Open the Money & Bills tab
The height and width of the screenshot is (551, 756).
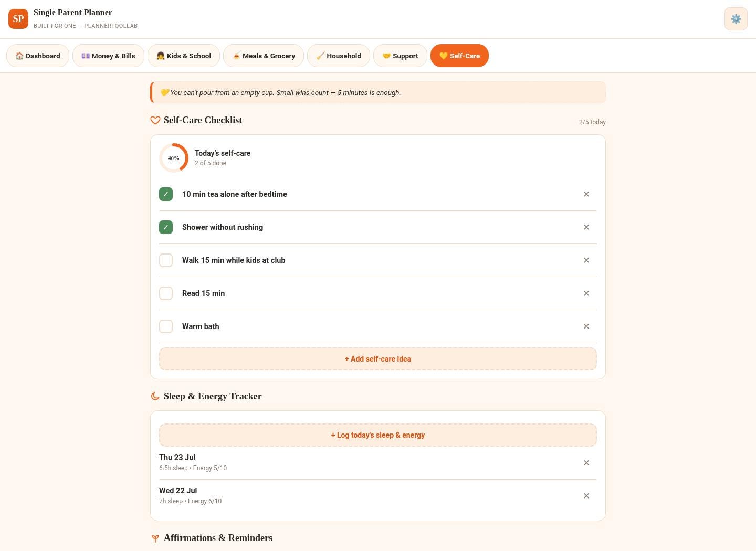tap(108, 56)
